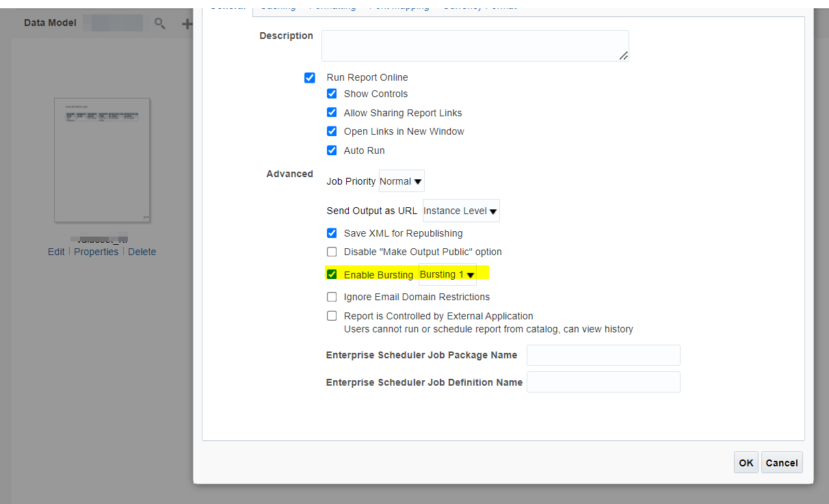This screenshot has width=829, height=504.
Task: Open the Bursting 1 definition dropdown
Action: point(446,274)
